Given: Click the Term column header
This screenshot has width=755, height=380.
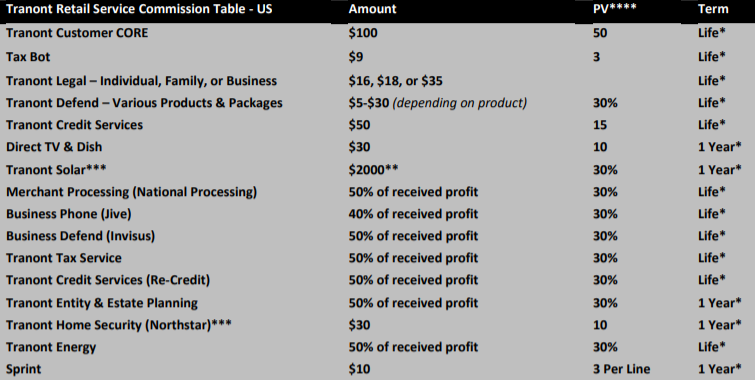Looking at the screenshot, I should coord(713,9).
